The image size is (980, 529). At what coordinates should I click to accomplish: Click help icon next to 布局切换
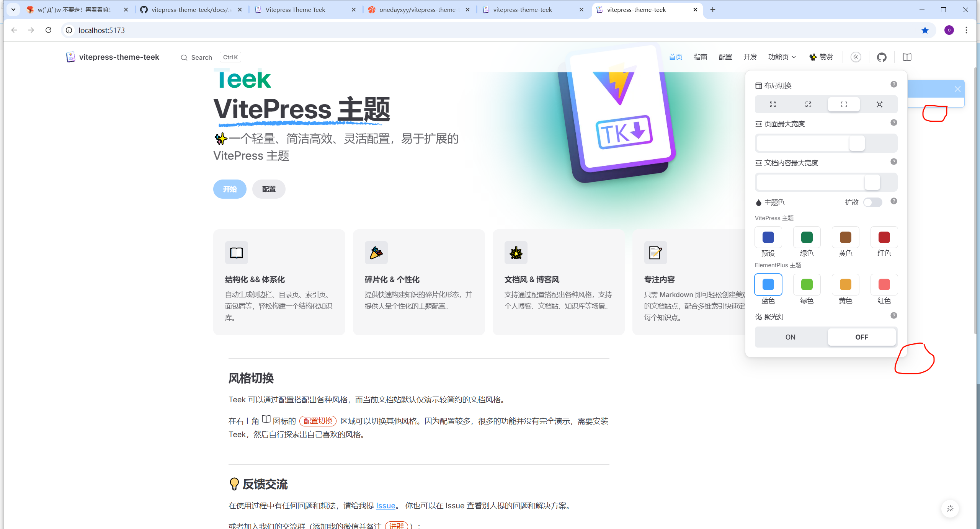pos(893,85)
